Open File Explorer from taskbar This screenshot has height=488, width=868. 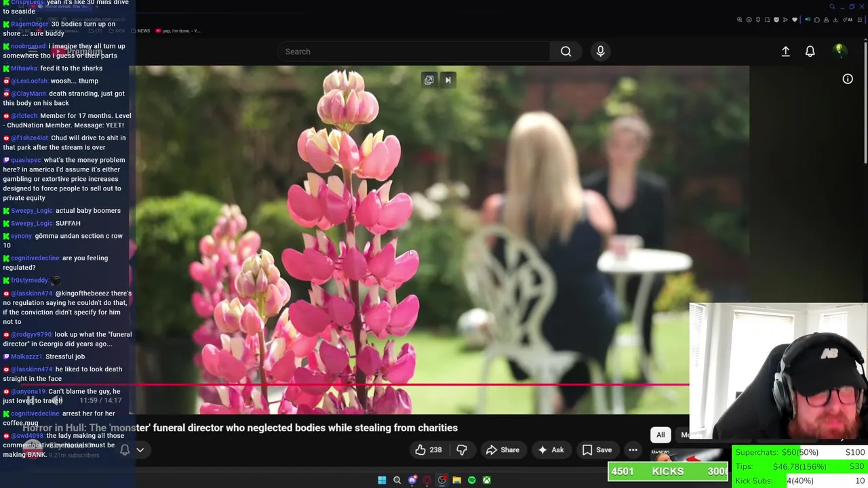(x=456, y=480)
